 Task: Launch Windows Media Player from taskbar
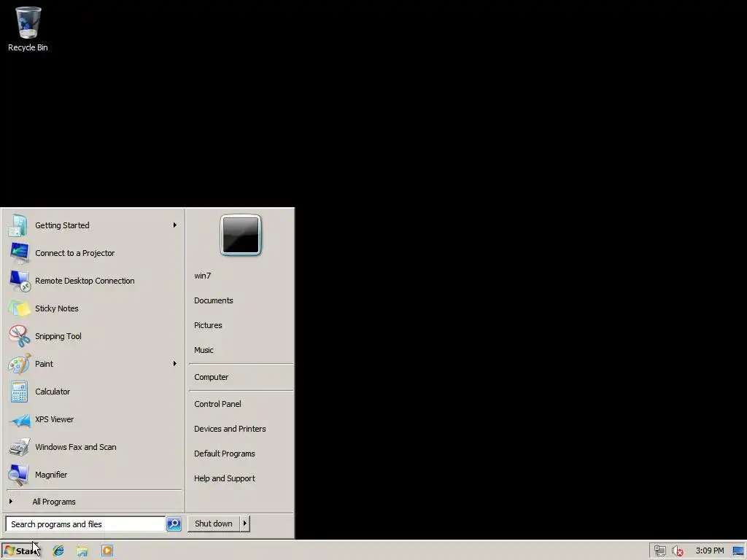[x=107, y=551]
